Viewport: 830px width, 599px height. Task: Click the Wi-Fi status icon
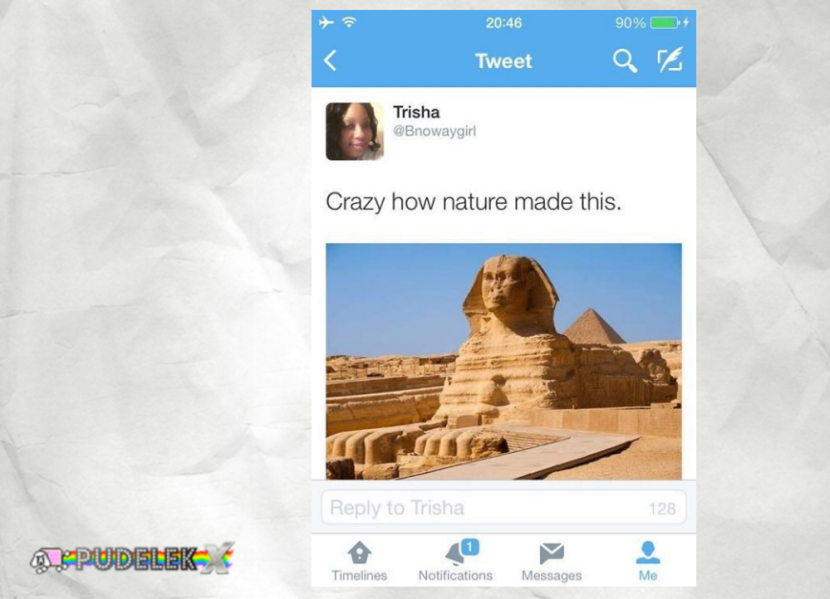click(349, 22)
